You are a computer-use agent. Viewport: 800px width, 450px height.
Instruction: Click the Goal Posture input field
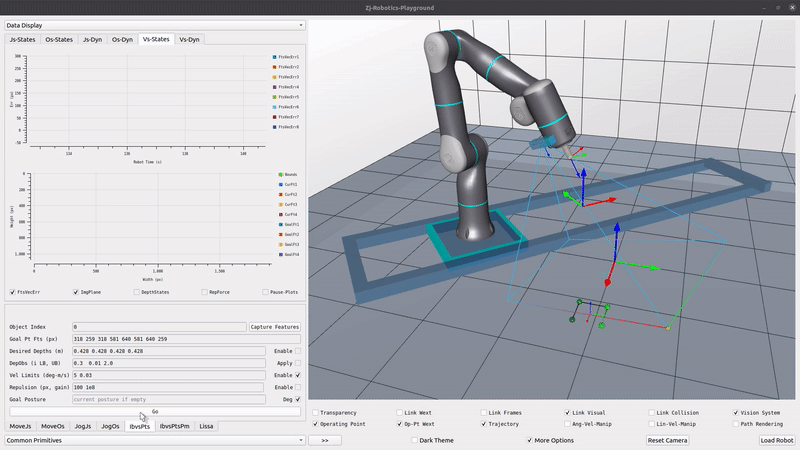[x=168, y=399]
